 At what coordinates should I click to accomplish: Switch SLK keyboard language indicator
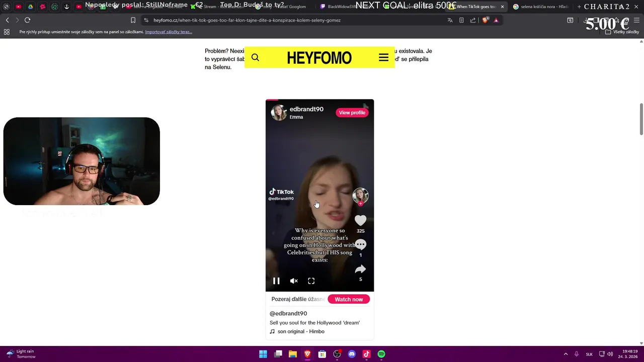click(589, 354)
